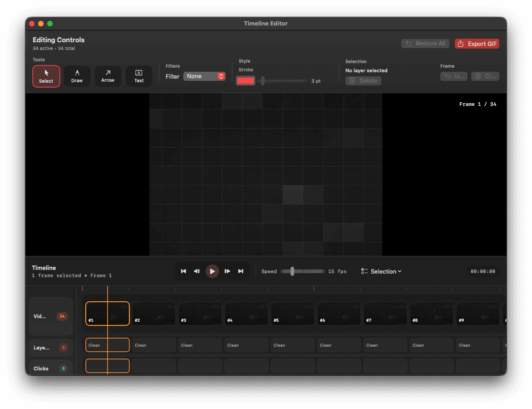Click the Clean button under frame #3

pos(200,345)
